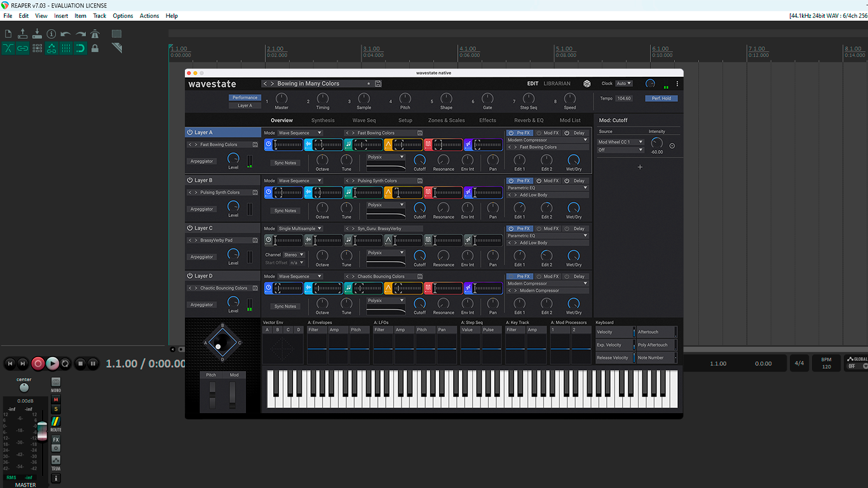
Task: Open the Mod List tab
Action: click(x=570, y=120)
